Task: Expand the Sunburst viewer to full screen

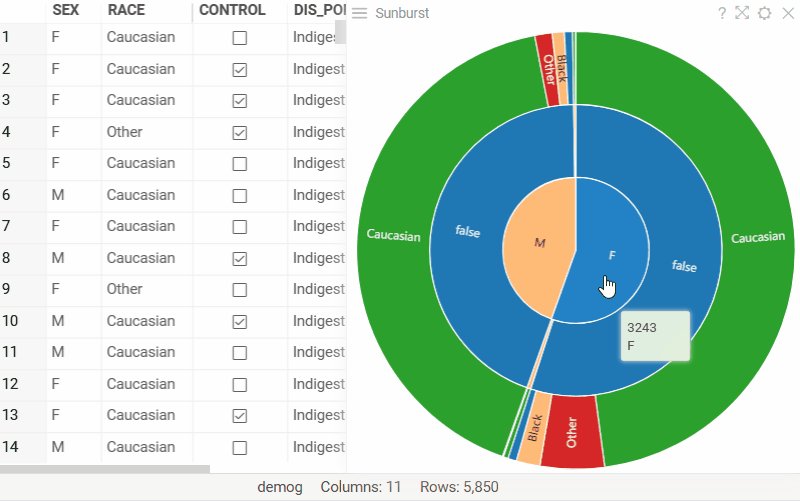Action: tap(742, 13)
